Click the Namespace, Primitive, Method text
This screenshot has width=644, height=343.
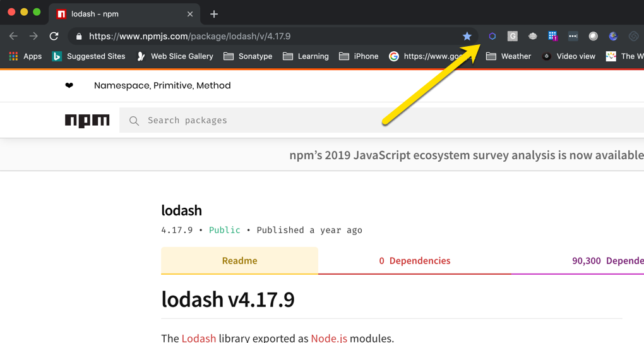point(162,85)
